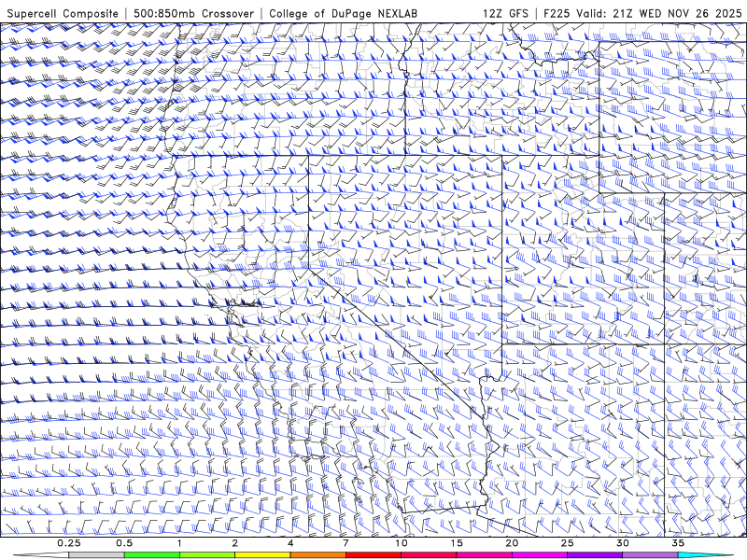747x560 pixels.
Task: Click the light purple color bar segment after 30
Action: tap(650, 555)
